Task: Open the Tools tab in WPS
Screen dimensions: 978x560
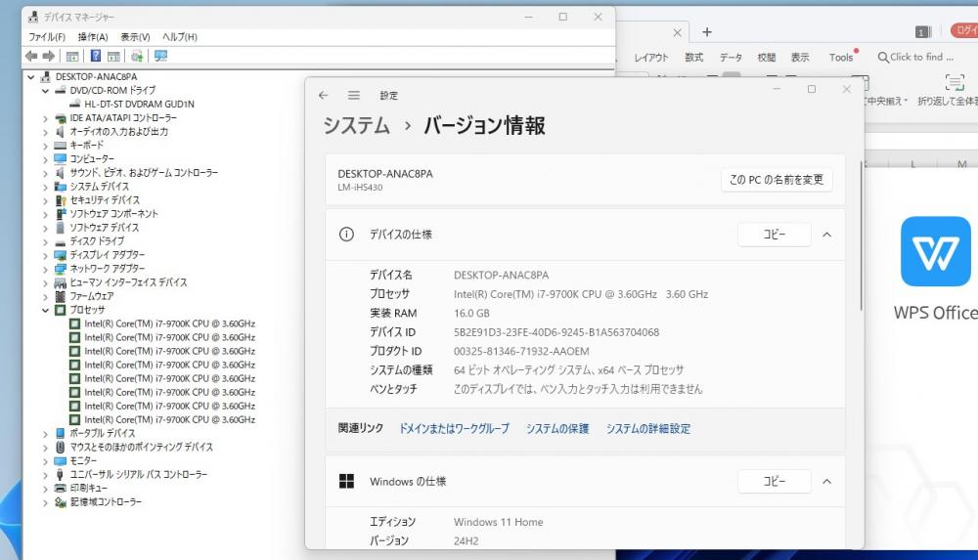Action: (x=841, y=58)
